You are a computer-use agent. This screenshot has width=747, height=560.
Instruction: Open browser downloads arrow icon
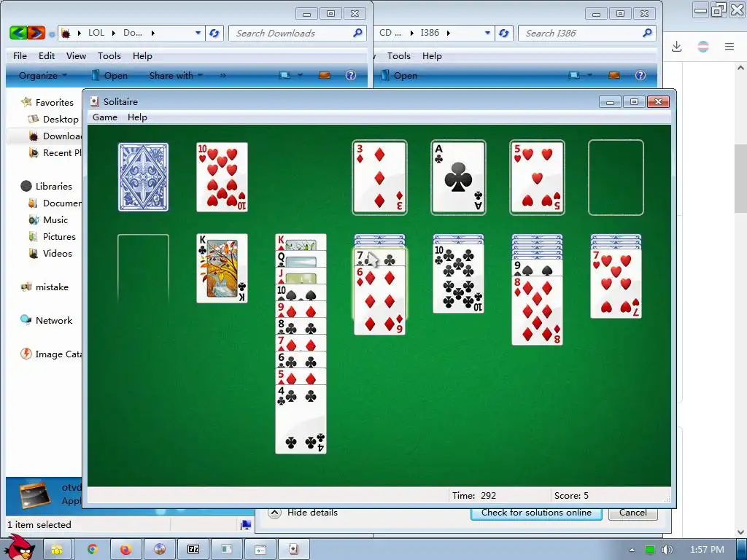point(676,46)
